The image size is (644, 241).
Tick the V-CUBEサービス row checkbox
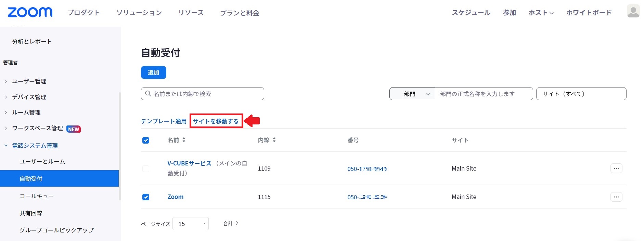click(146, 169)
